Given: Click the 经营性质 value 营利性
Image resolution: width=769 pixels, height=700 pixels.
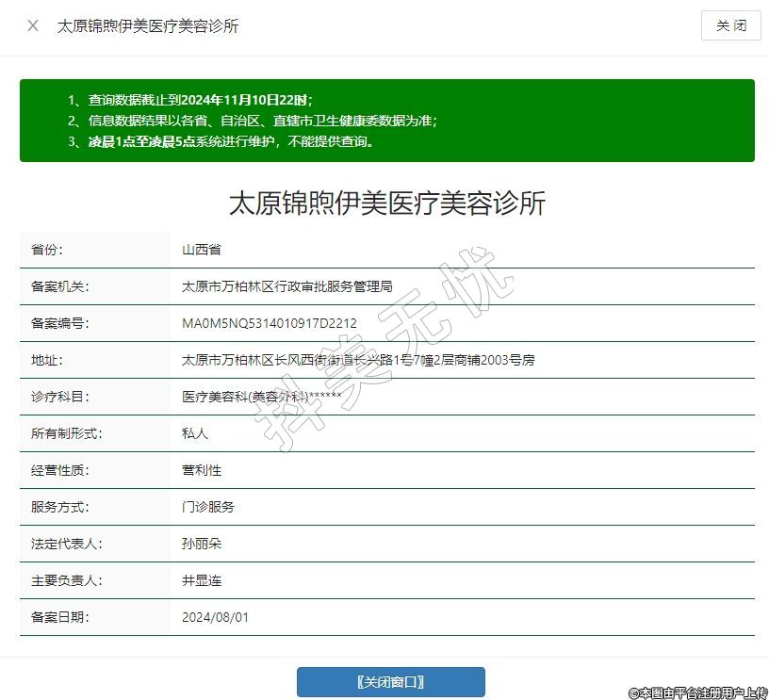Looking at the screenshot, I should [202, 470].
